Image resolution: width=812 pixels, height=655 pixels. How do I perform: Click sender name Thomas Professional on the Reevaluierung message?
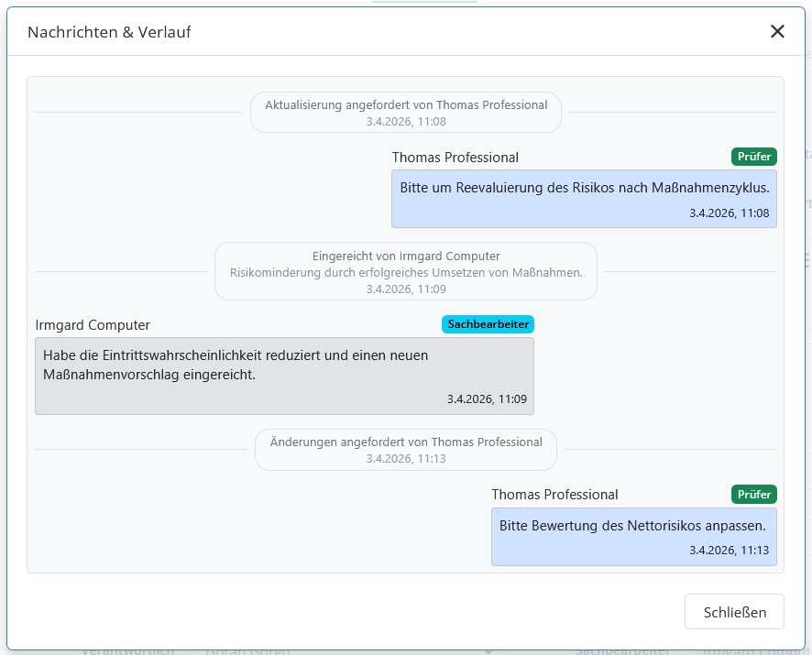point(455,158)
